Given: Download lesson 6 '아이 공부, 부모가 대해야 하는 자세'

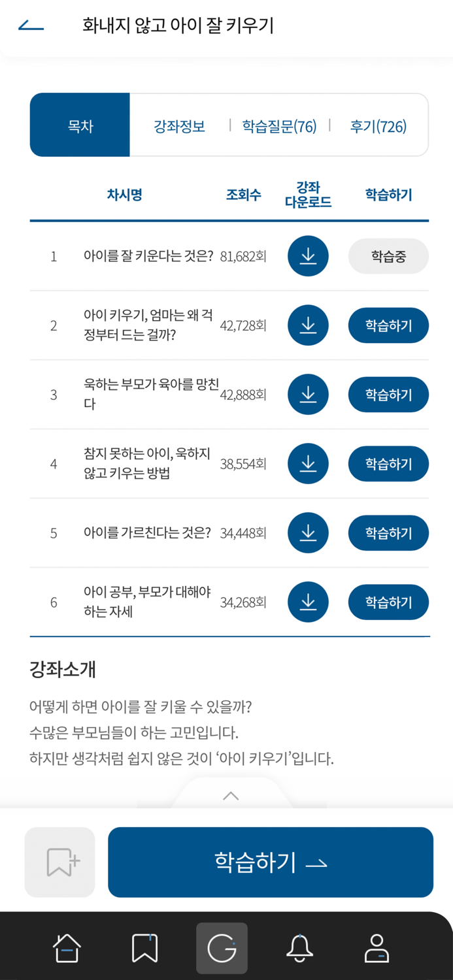Looking at the screenshot, I should coord(308,602).
